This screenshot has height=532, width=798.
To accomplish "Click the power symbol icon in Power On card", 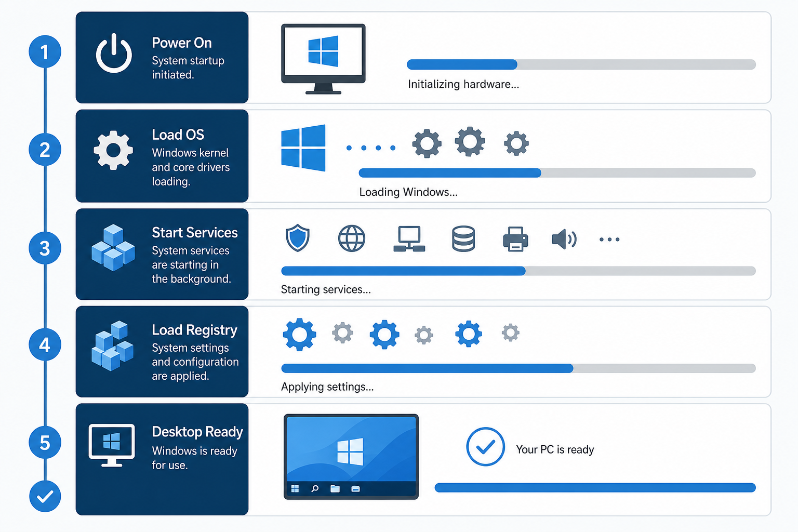I will (x=114, y=53).
